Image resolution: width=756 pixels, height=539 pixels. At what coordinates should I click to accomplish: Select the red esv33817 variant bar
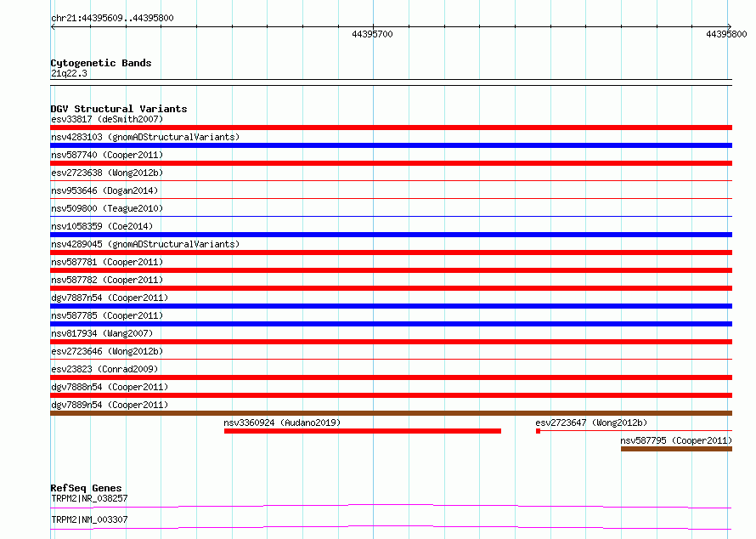point(391,128)
